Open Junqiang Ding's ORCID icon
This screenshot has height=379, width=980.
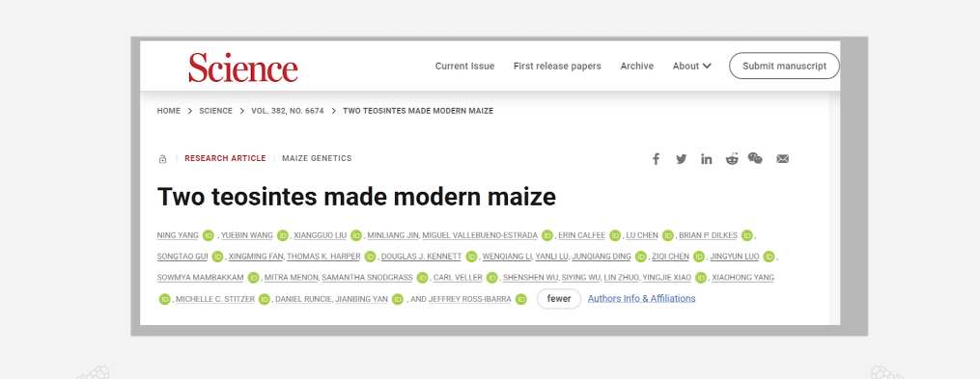(x=641, y=257)
